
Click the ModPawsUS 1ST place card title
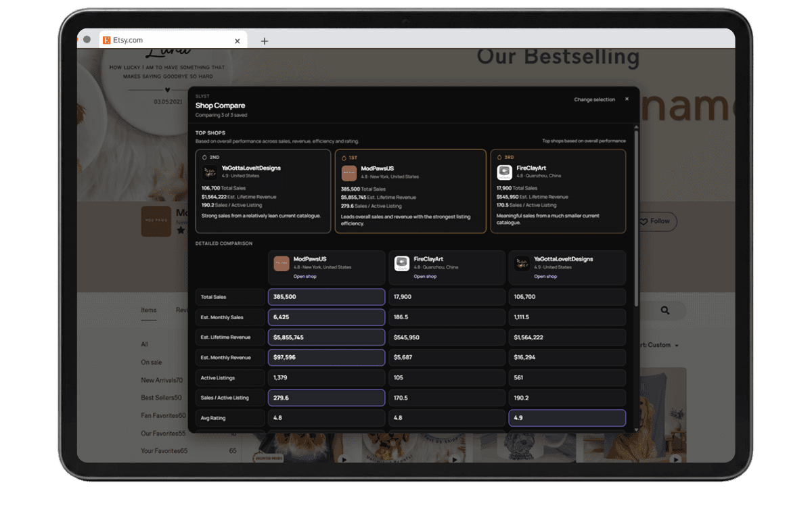pos(378,168)
